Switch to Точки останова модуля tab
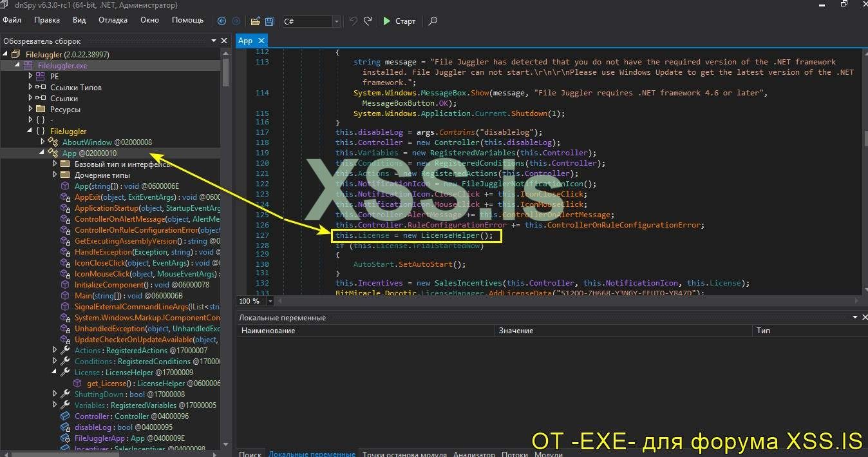The width and height of the screenshot is (868, 457). click(404, 454)
